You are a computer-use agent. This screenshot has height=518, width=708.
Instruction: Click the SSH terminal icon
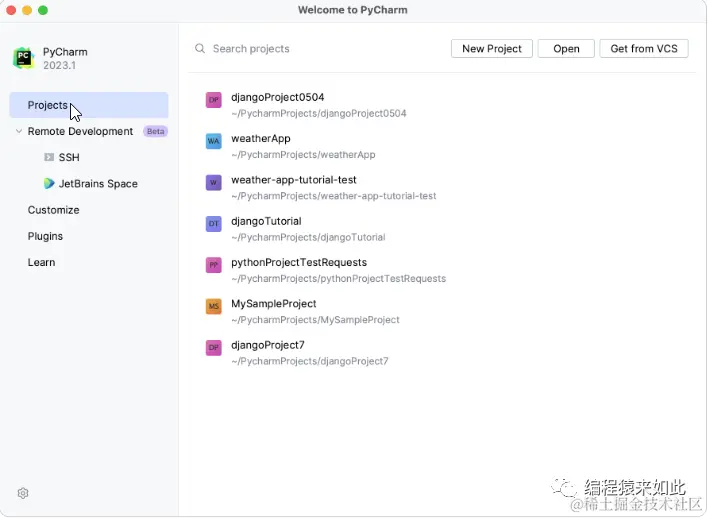[x=49, y=157]
